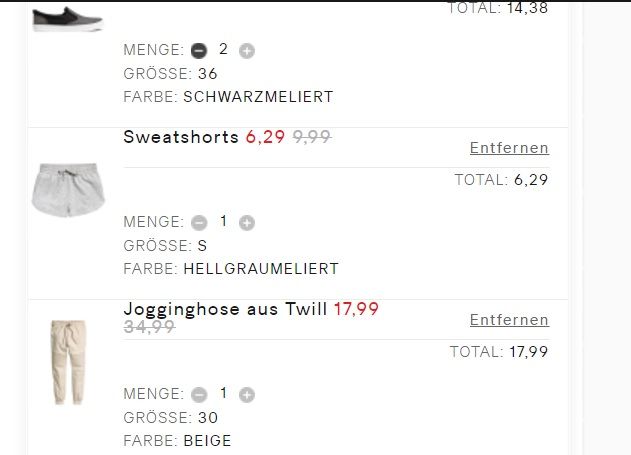Click the beige jogging pants image
This screenshot has height=455, width=631.
coord(67,361)
